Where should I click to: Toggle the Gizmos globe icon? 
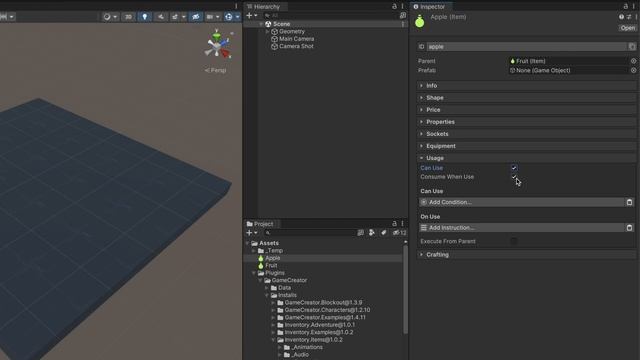[229, 17]
